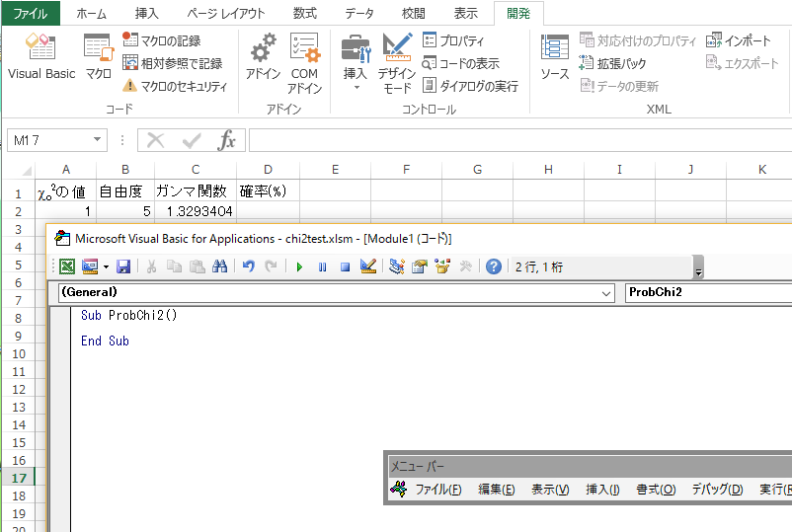Click the Break pause button in VBA

point(322,267)
